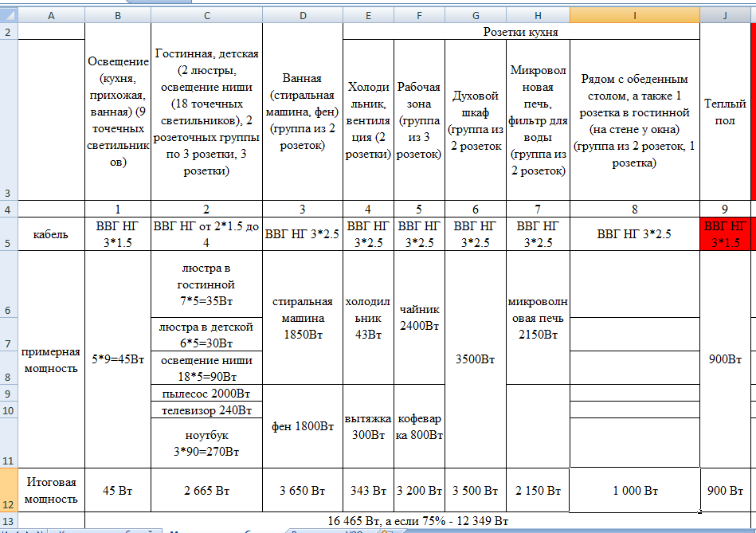Screen dimensions: 756x533
Task: Click the '3500Вт' oven power cell
Action: 476,359
